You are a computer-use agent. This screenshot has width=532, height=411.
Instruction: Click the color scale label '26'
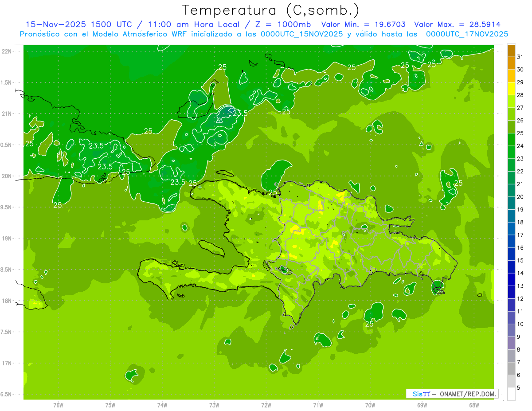520,120
